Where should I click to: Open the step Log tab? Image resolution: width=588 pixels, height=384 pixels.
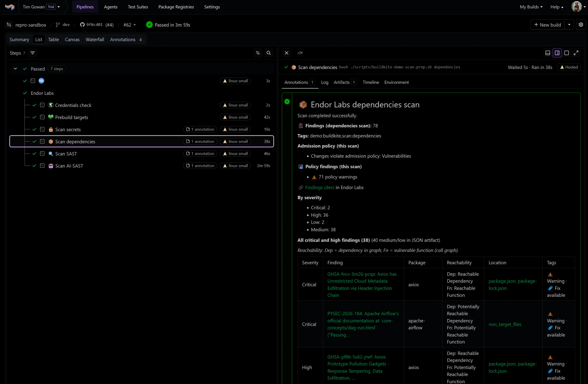[x=325, y=82]
